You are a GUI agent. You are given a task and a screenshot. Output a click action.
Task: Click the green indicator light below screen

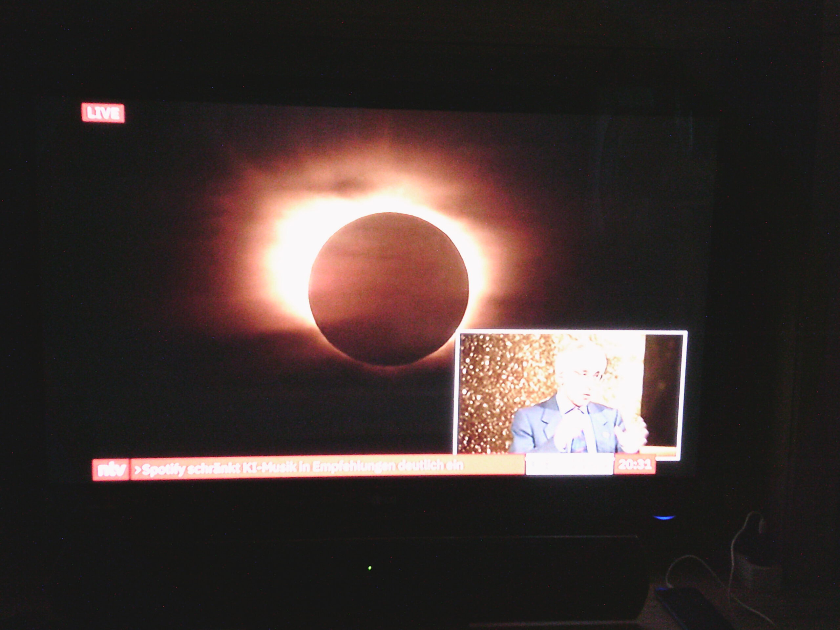370,568
